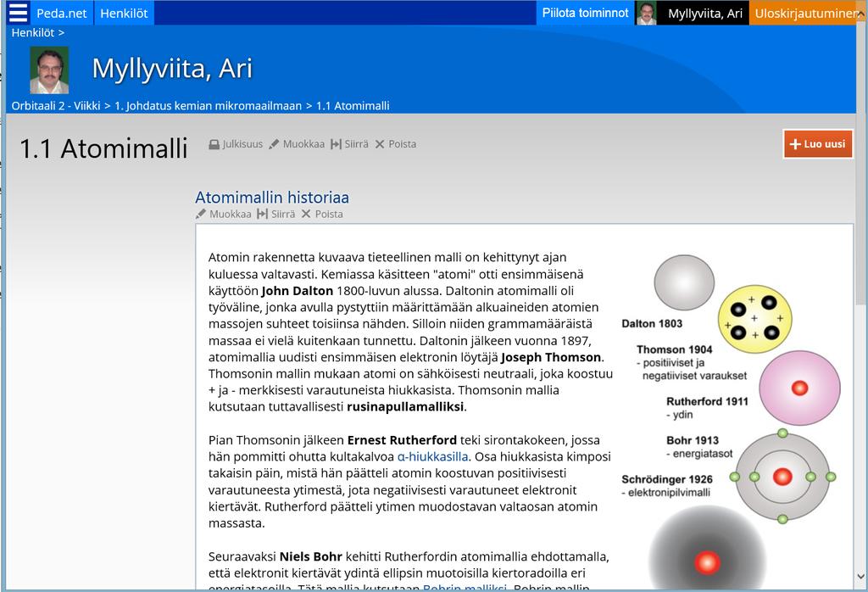This screenshot has height=592, width=868.
Task: Open the Peda.net home link
Action: tap(61, 14)
